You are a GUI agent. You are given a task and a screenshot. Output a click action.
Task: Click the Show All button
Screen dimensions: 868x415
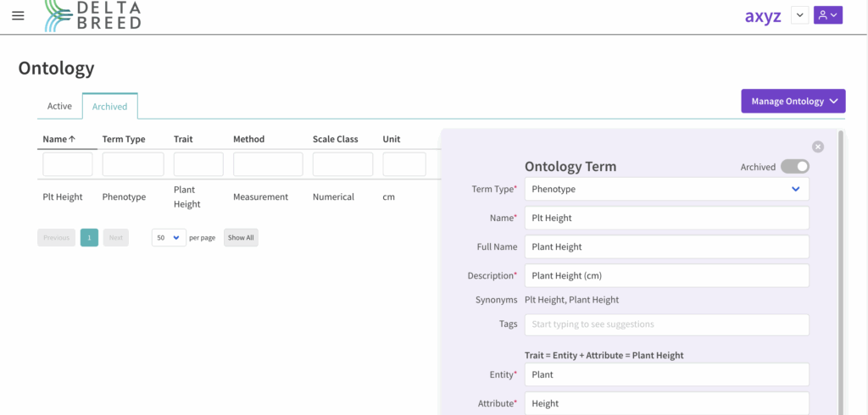tap(241, 238)
